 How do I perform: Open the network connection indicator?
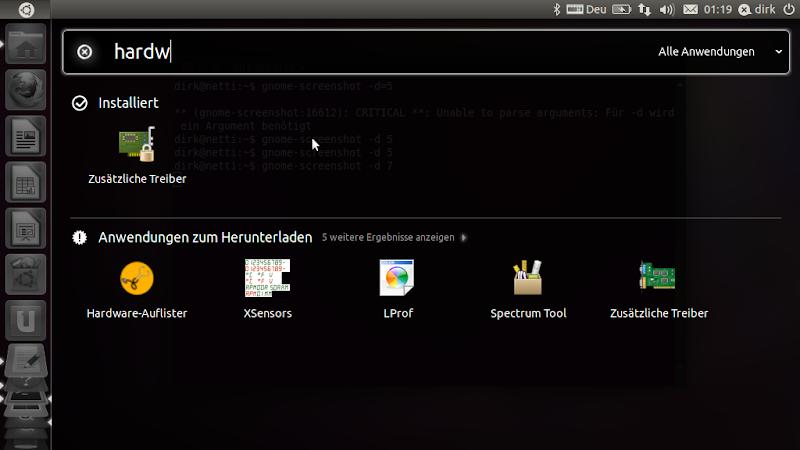644,9
